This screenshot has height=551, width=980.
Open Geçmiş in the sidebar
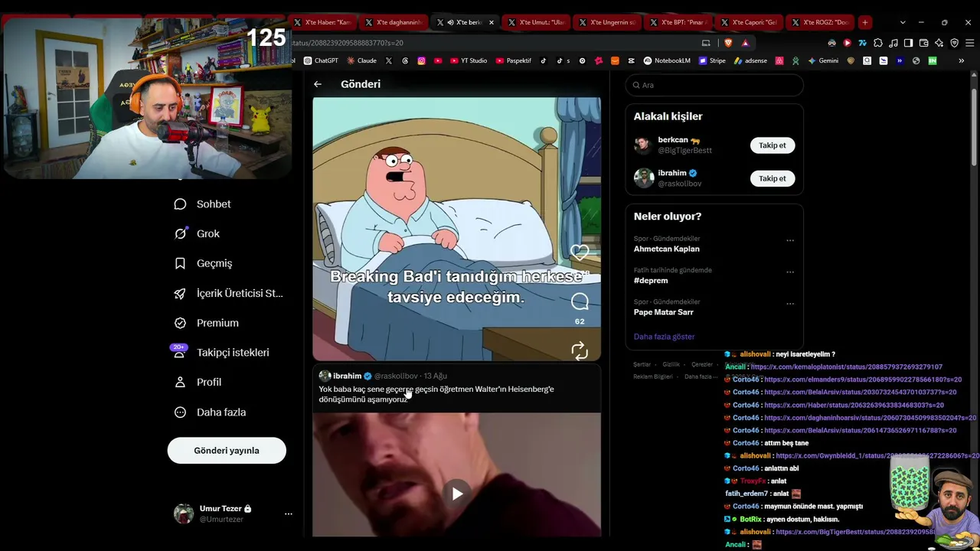(x=203, y=263)
